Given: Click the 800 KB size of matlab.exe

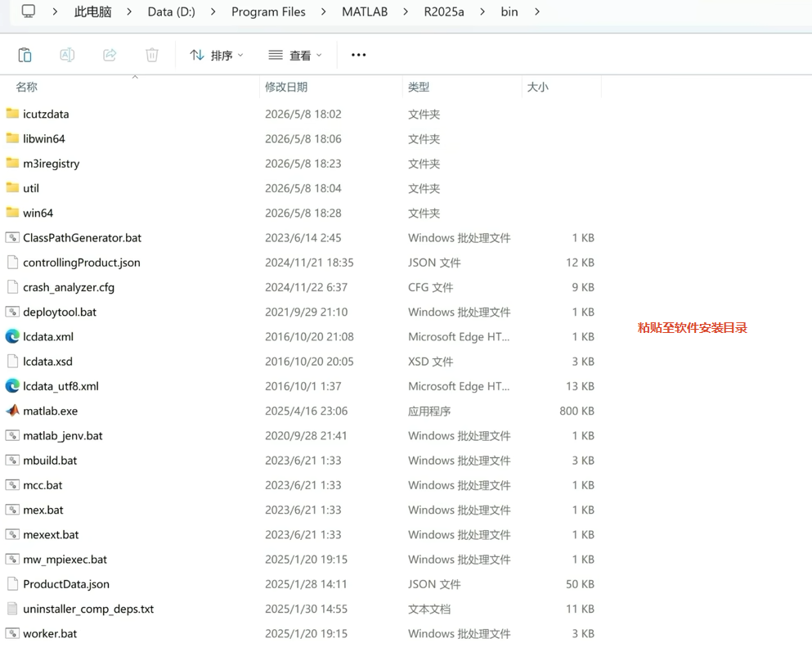Looking at the screenshot, I should pos(576,411).
